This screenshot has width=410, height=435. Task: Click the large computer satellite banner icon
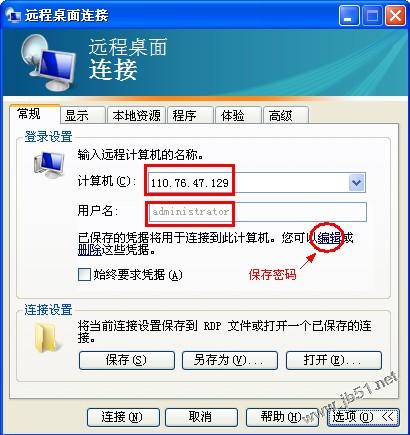[x=47, y=62]
